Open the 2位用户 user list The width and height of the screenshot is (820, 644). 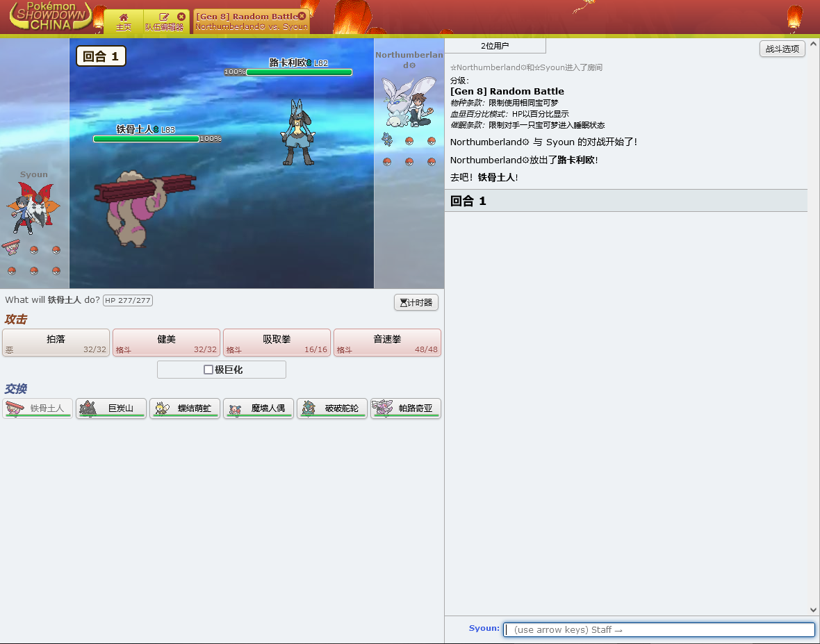coord(495,46)
